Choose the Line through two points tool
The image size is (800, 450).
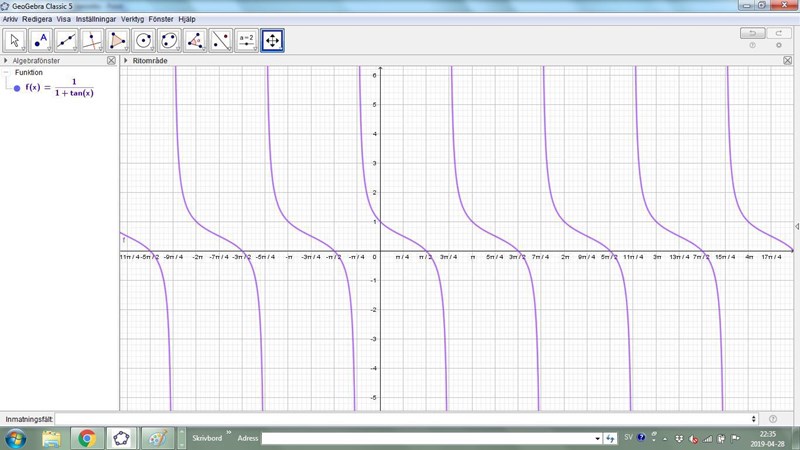pyautogui.click(x=67, y=41)
